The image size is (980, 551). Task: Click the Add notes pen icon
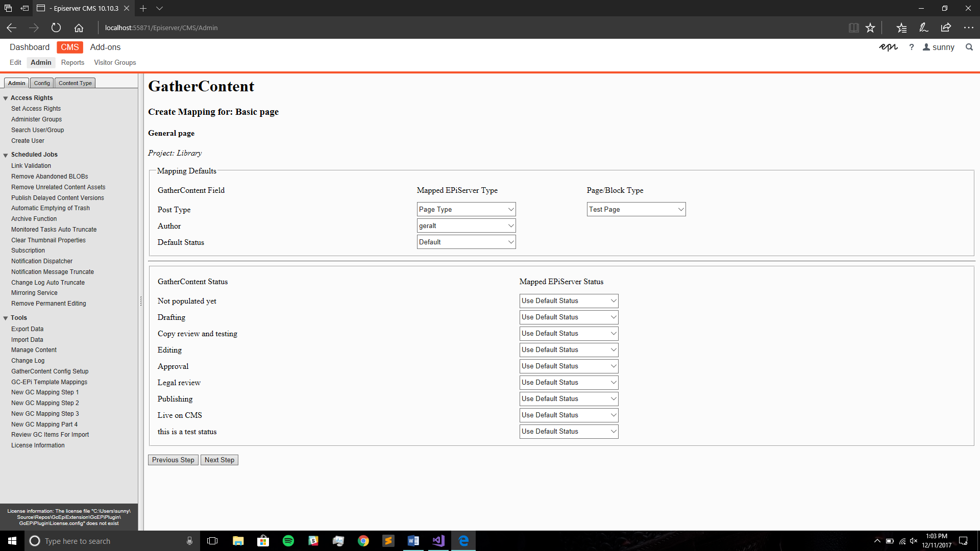pyautogui.click(x=924, y=28)
